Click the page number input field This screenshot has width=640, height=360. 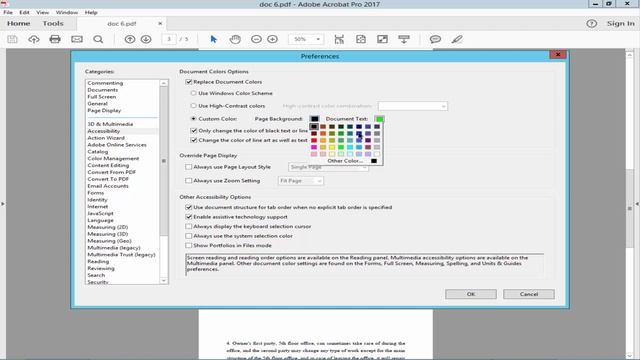(x=169, y=39)
